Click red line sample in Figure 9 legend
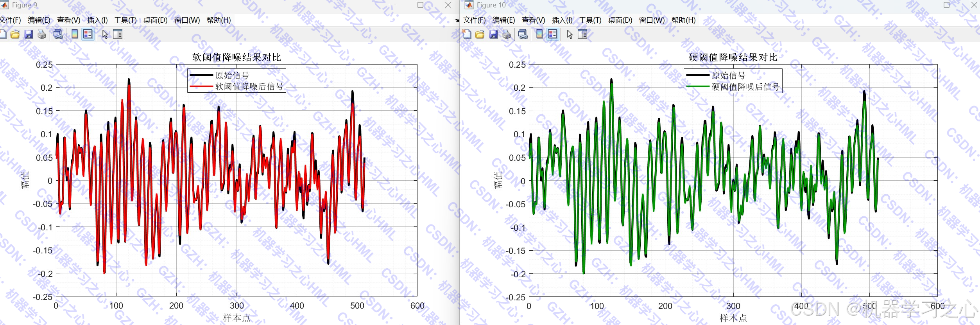 pyautogui.click(x=201, y=86)
